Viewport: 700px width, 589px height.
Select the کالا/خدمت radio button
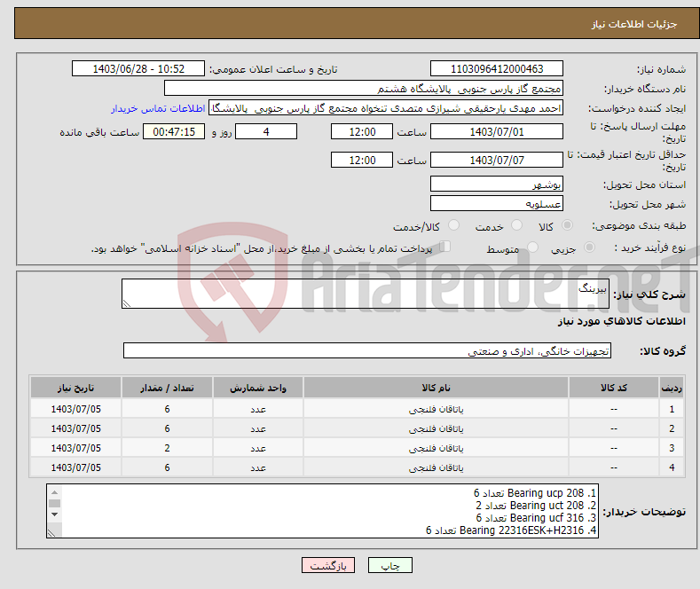click(453, 225)
